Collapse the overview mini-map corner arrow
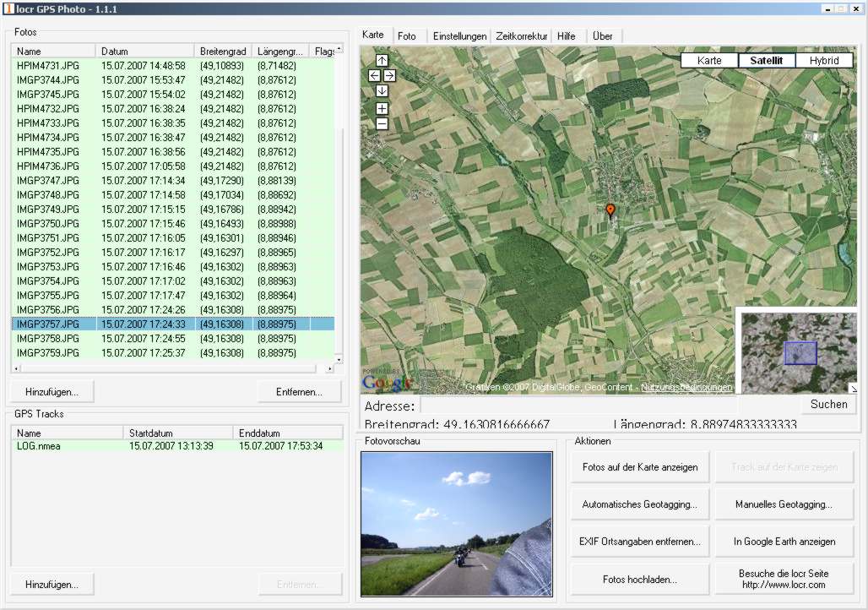The height and width of the screenshot is (610, 868). pyautogui.click(x=852, y=388)
